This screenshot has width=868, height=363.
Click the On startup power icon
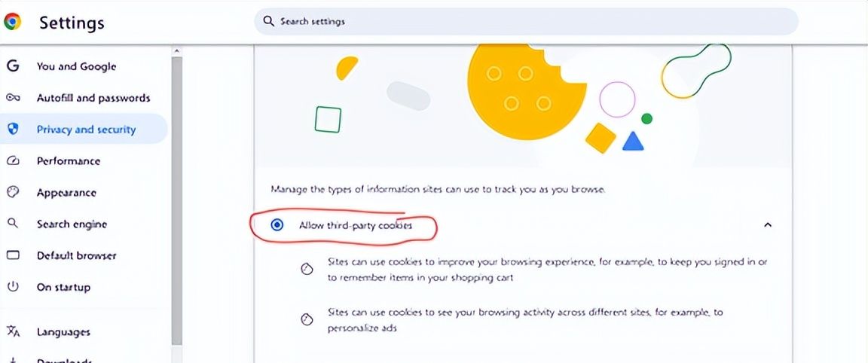pos(13,287)
